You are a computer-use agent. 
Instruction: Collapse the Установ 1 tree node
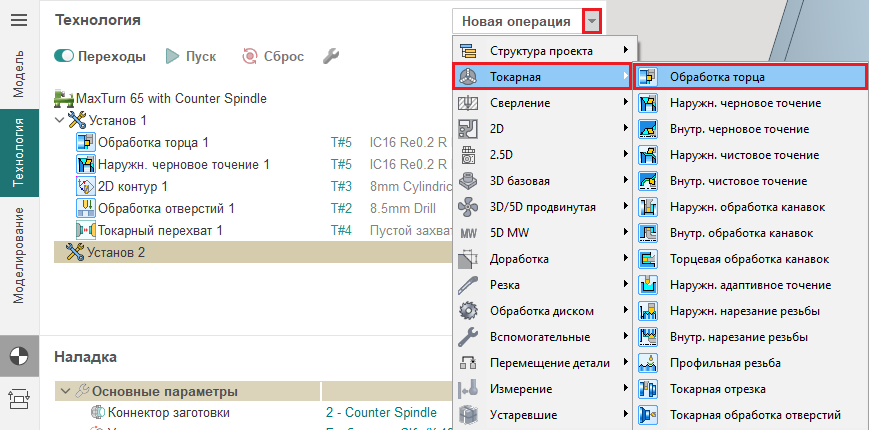[x=59, y=120]
